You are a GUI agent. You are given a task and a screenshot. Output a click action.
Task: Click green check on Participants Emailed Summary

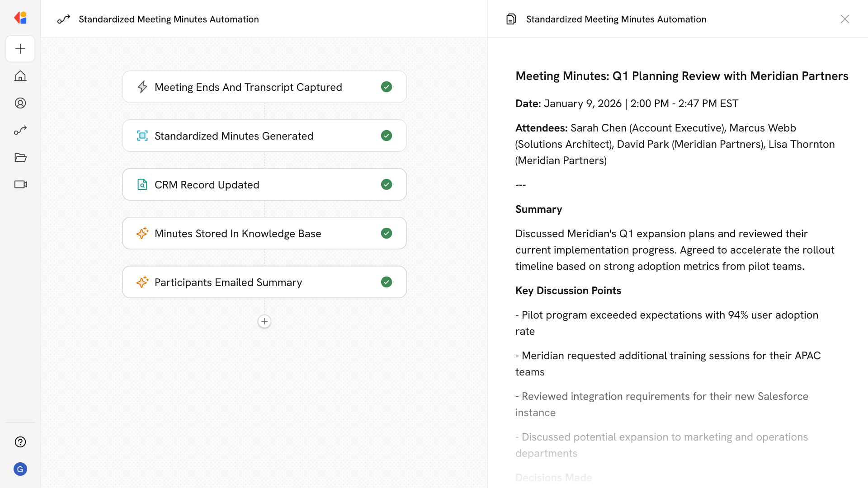pyautogui.click(x=386, y=282)
